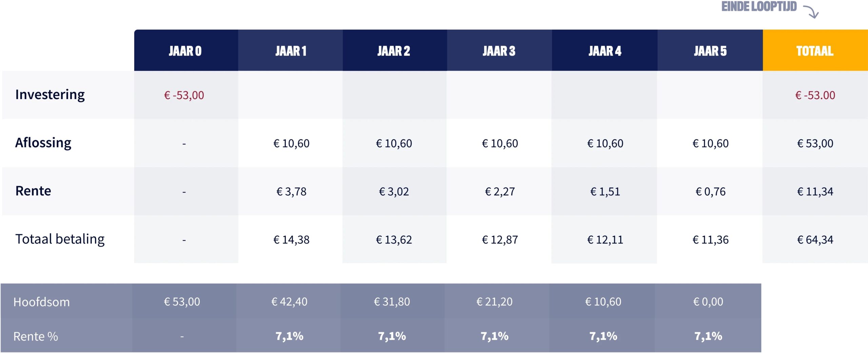The height and width of the screenshot is (353, 868).
Task: Click the Jaar 4 Rente value € 1,51
Action: (x=605, y=192)
